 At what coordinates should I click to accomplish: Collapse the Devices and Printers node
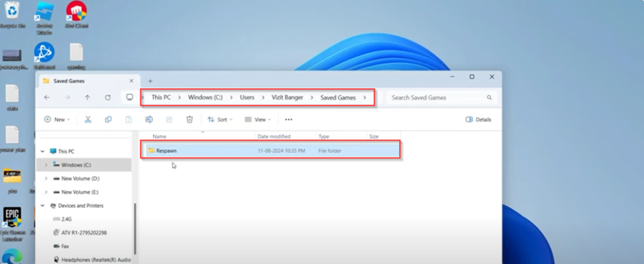click(x=43, y=205)
